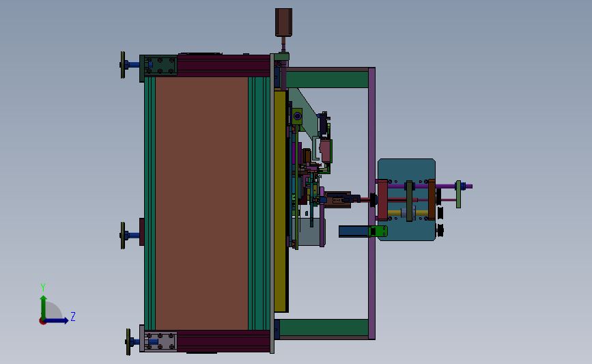Click the blue Z axis arrow of the triad

click(x=56, y=320)
